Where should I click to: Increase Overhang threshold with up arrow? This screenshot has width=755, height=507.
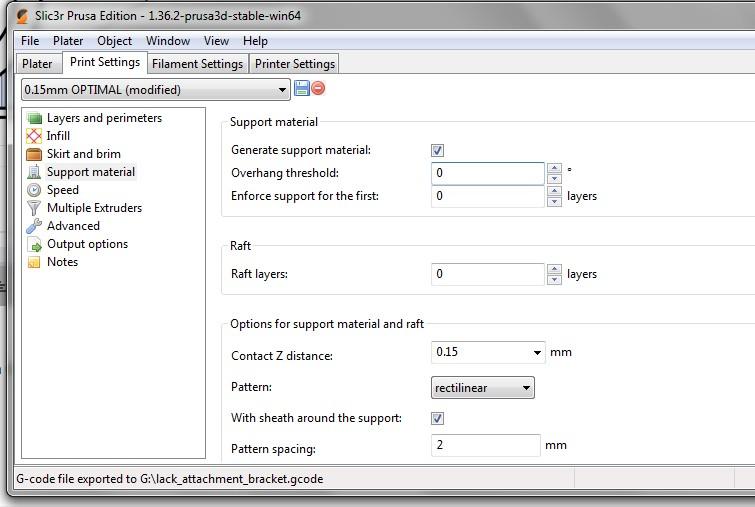[554, 168]
